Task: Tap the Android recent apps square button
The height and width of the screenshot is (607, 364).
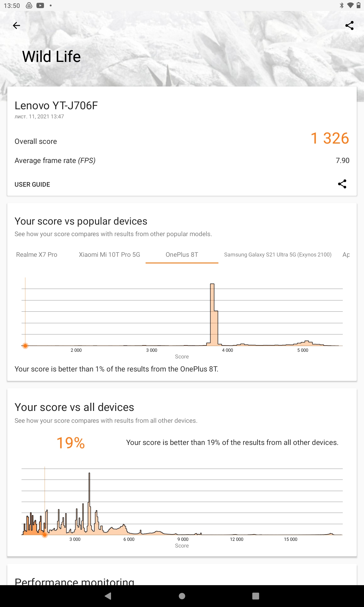Action: (x=256, y=596)
